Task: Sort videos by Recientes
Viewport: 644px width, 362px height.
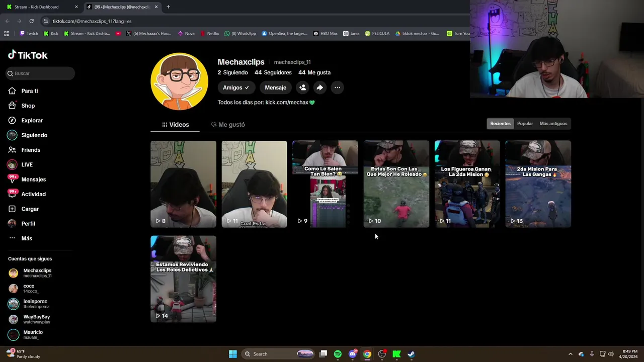Action: point(500,124)
